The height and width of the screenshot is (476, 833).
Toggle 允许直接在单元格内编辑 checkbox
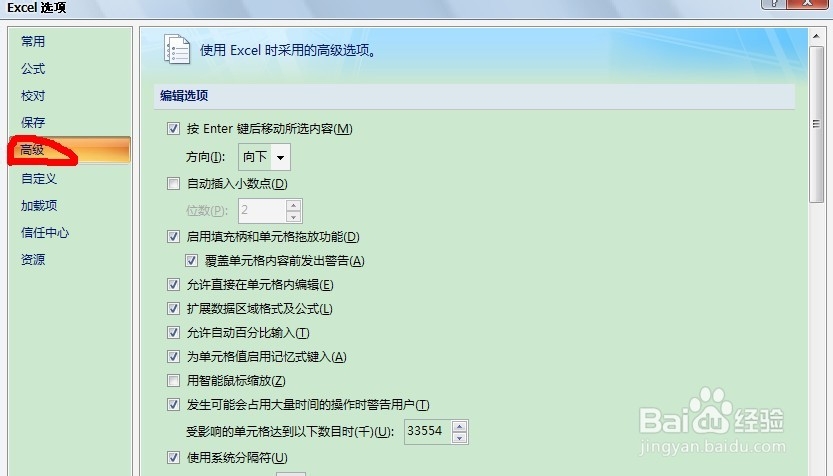click(x=173, y=285)
